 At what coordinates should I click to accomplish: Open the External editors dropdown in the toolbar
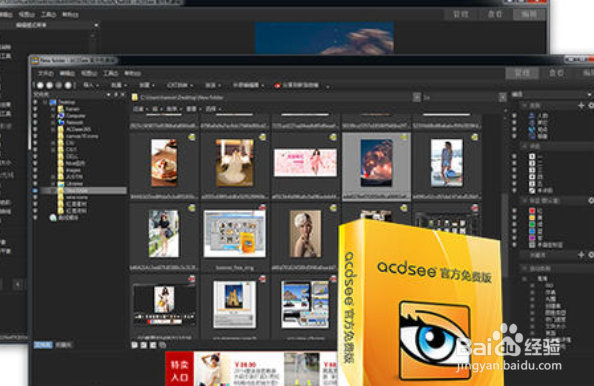click(248, 86)
